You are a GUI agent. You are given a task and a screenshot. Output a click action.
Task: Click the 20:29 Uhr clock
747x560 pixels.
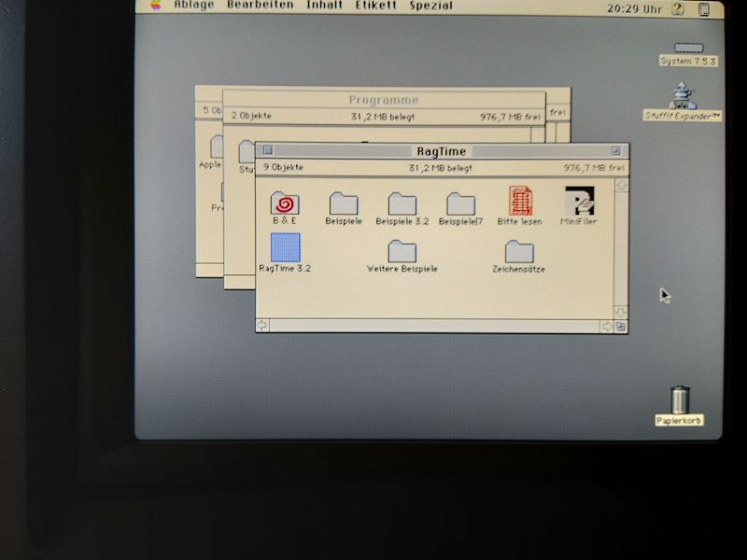coord(634,8)
